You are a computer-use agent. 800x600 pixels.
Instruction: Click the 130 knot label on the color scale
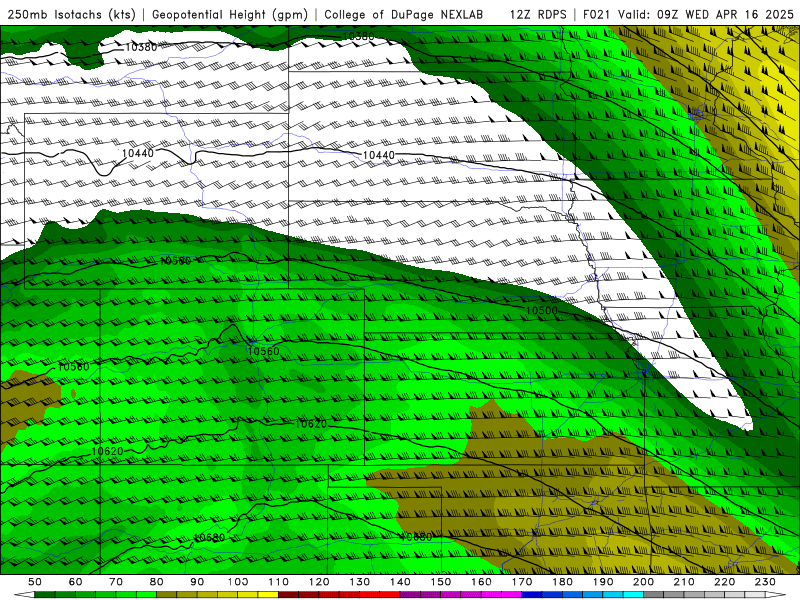(x=360, y=582)
